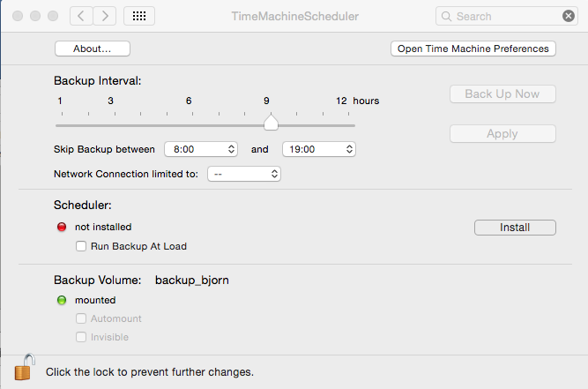Click Open Time Machine Preferences button
The width and height of the screenshot is (588, 389).
click(473, 49)
